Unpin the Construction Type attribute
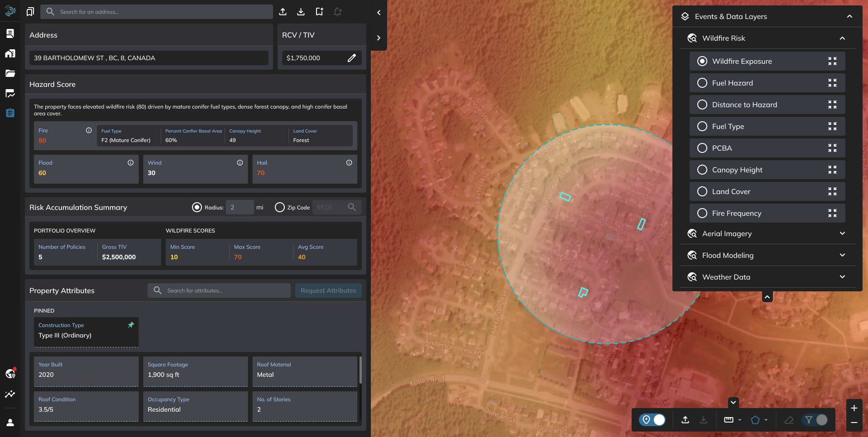The image size is (868, 437). pyautogui.click(x=131, y=325)
